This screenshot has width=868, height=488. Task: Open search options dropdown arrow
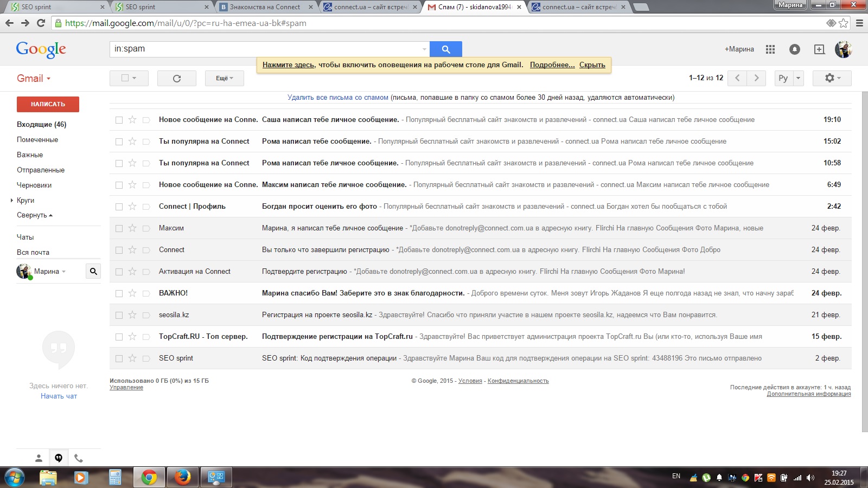(x=424, y=49)
